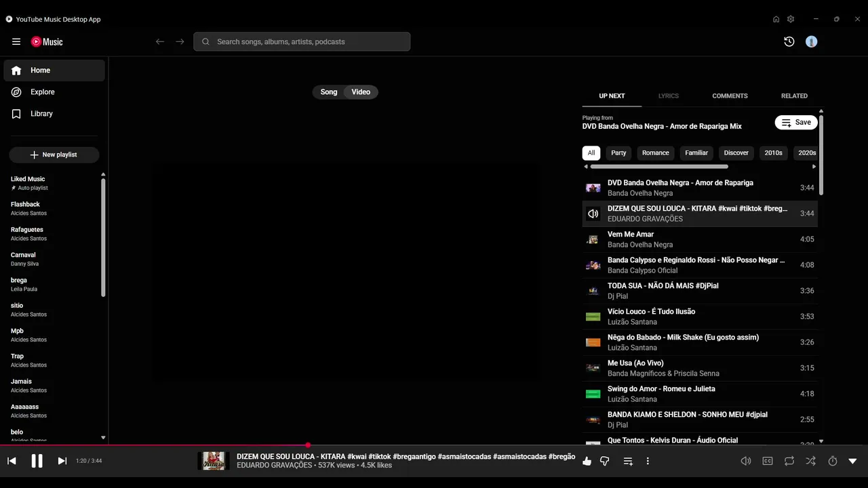The image size is (868, 488).
Task: Pause the current song
Action: tap(37, 461)
